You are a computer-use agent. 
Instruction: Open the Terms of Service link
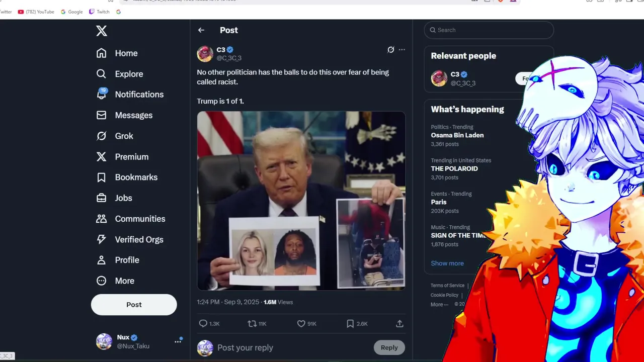coord(447,286)
